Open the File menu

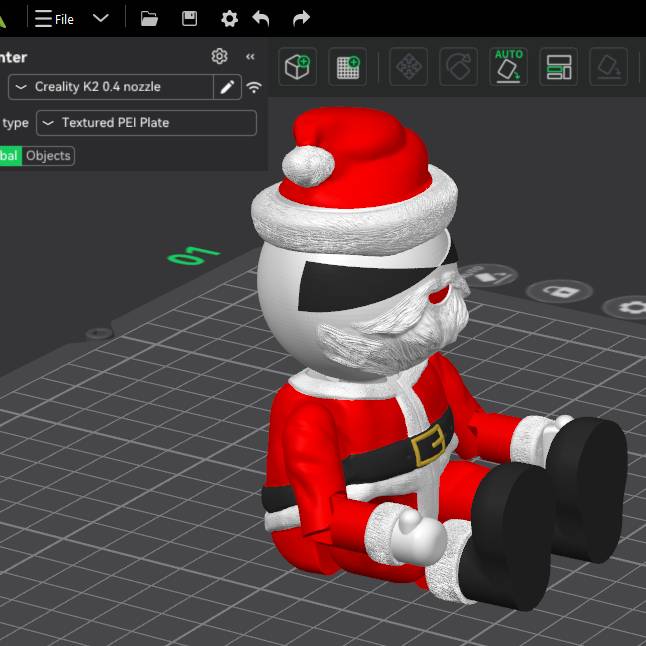(x=55, y=18)
